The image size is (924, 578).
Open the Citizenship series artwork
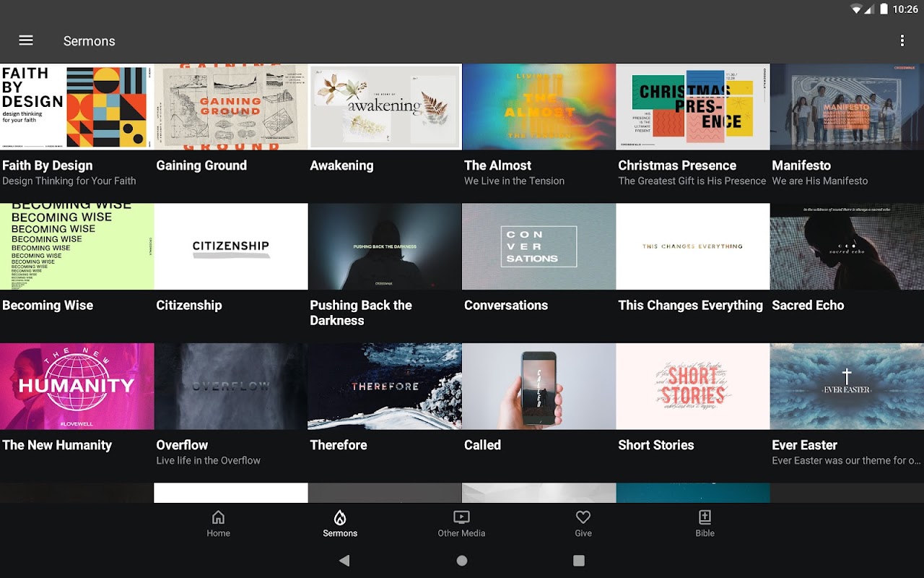(x=231, y=246)
